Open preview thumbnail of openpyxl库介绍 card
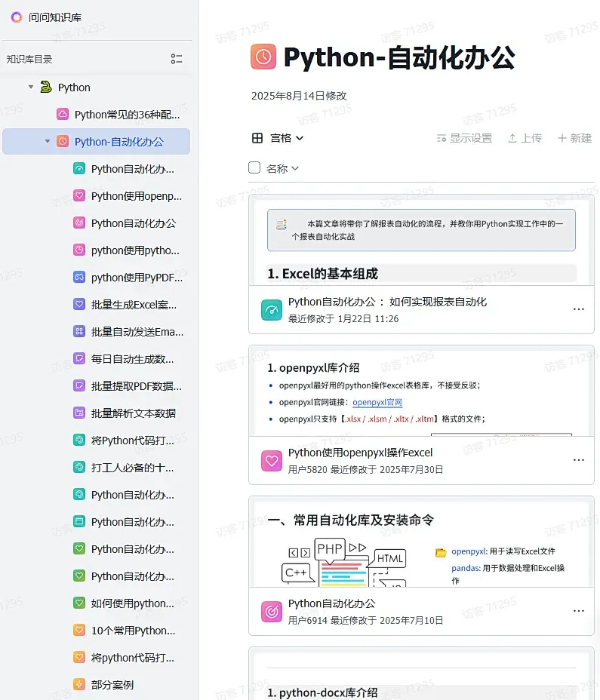 point(421,391)
